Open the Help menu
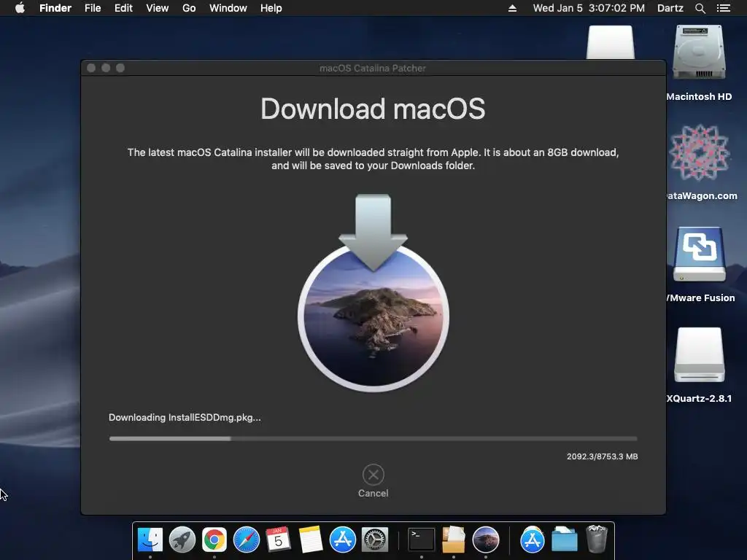This screenshot has height=560, width=747. tap(271, 8)
